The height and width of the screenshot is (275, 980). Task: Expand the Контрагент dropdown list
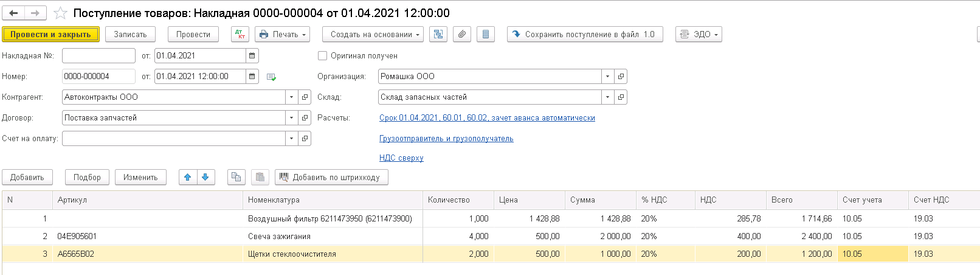pyautogui.click(x=292, y=97)
